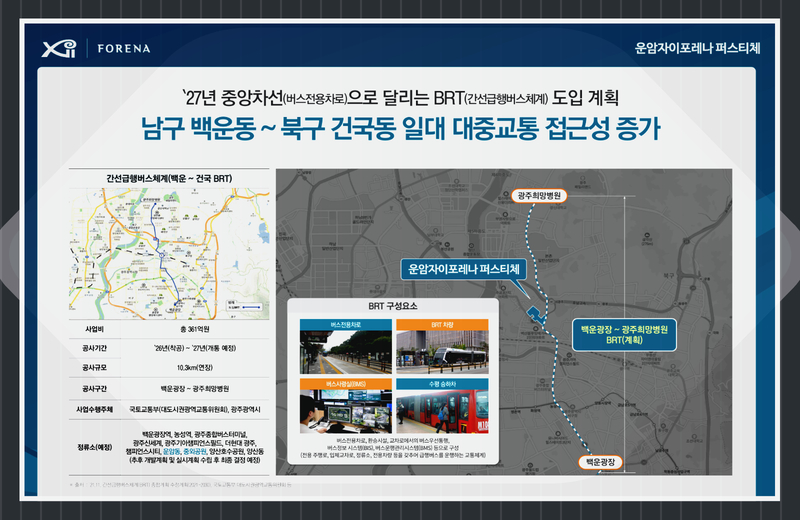Click the '공사기간' row label
This screenshot has width=800, height=520.
(94, 348)
